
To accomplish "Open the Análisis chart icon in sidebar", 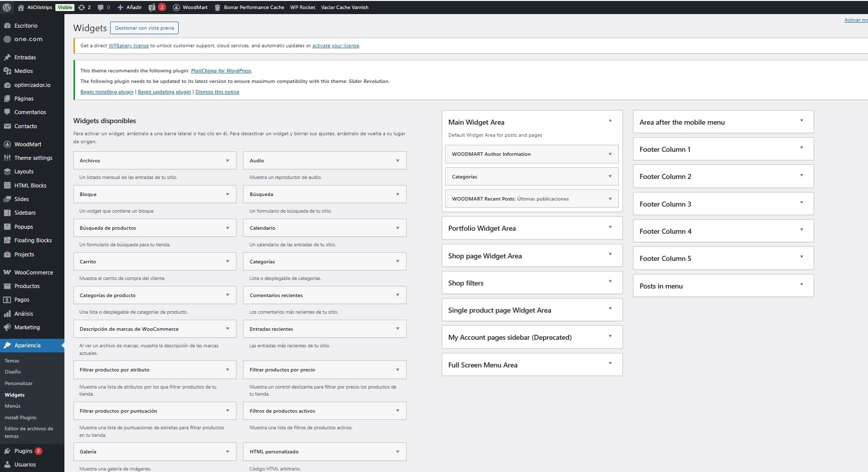I will (7, 314).
